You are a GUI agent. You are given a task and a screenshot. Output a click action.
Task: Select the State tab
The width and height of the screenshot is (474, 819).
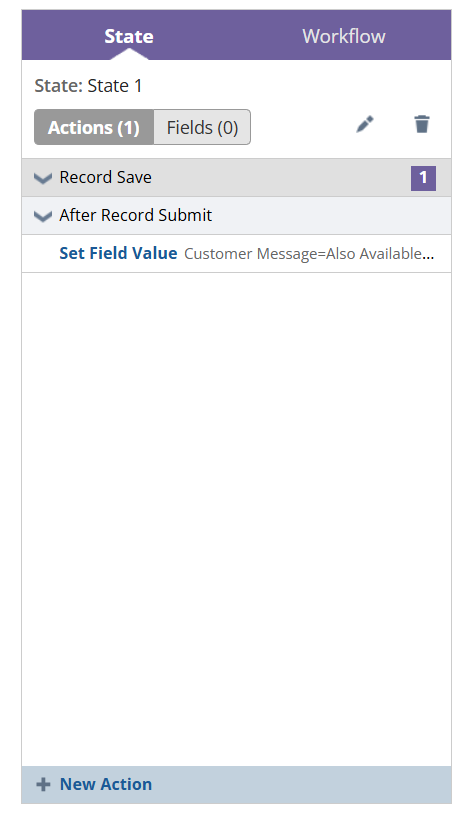tap(129, 36)
